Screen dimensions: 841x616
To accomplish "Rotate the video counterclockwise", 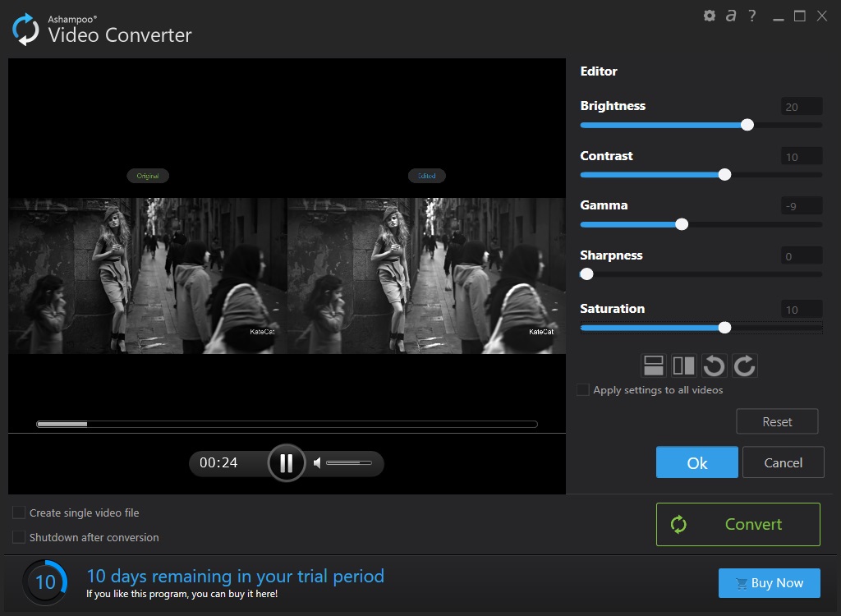I will (x=714, y=365).
